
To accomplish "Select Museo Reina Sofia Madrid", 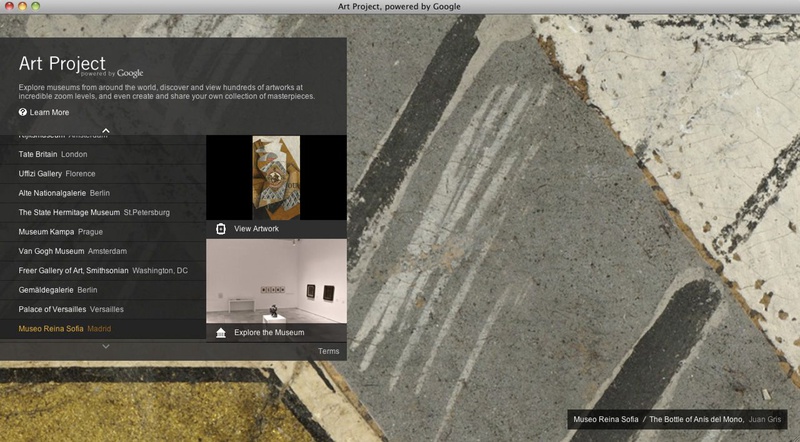I will click(x=103, y=329).
